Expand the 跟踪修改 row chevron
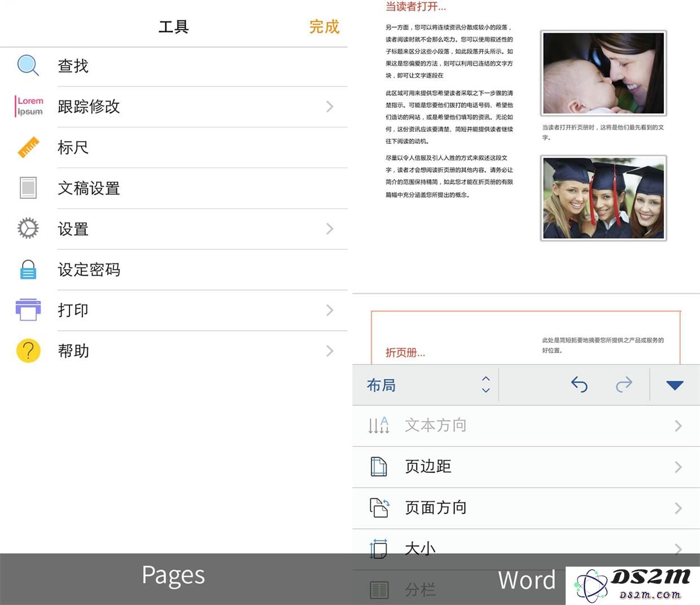The width and height of the screenshot is (700, 605). click(x=330, y=107)
